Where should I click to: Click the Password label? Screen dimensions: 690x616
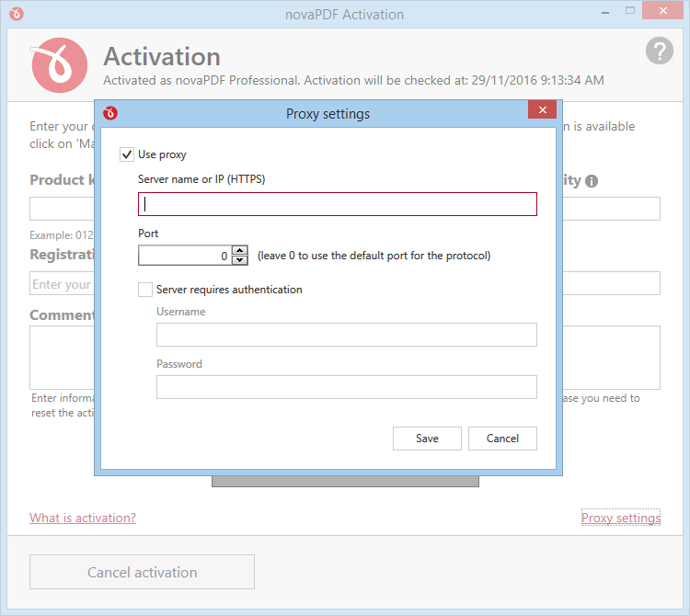[179, 364]
